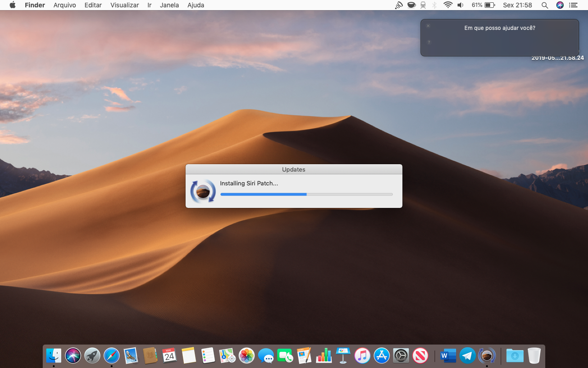Open Microsoft Word icon in the Dock
This screenshot has width=588, height=368.
[448, 355]
